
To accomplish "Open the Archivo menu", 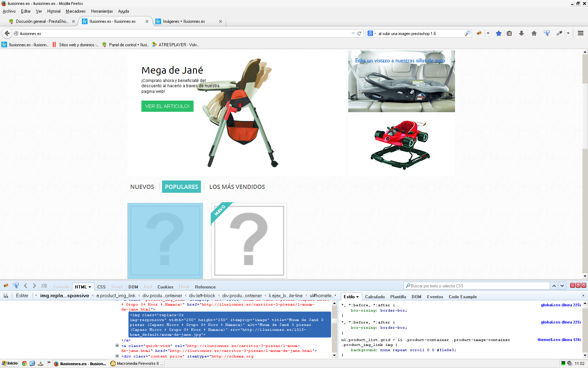I will click(x=9, y=11).
